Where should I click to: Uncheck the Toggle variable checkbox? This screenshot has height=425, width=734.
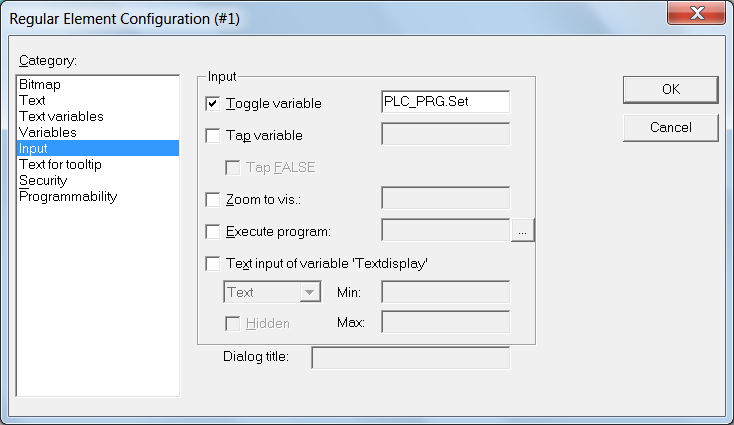tap(213, 103)
